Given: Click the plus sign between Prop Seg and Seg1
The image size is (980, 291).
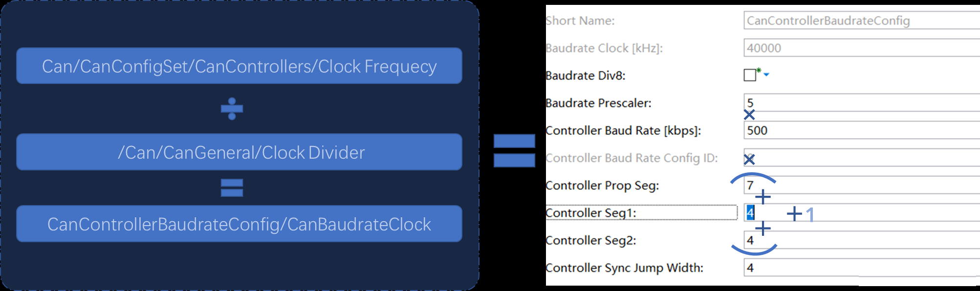Looking at the screenshot, I should coord(763,197).
